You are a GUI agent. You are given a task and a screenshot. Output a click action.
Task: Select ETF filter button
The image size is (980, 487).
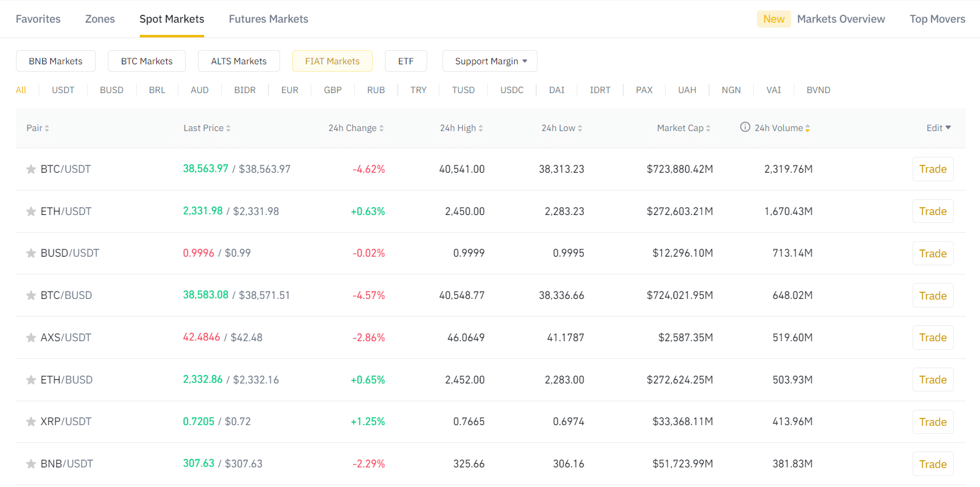pyautogui.click(x=406, y=61)
